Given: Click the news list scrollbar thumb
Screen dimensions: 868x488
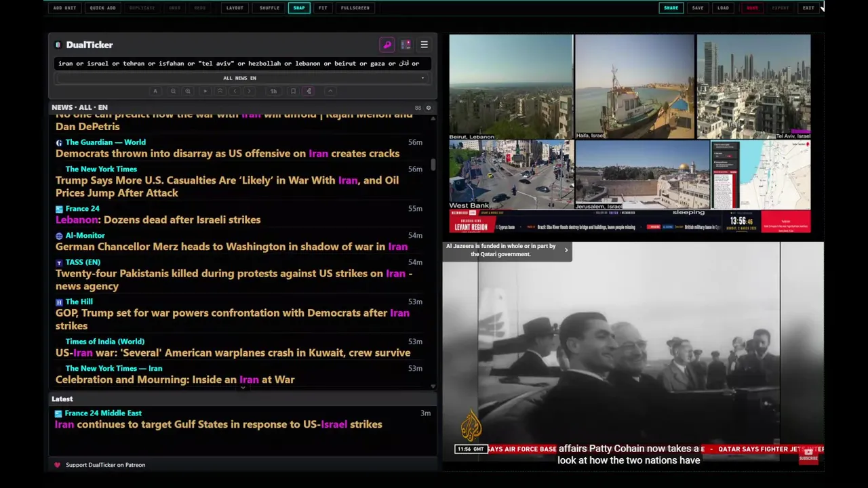Looking at the screenshot, I should (433, 165).
